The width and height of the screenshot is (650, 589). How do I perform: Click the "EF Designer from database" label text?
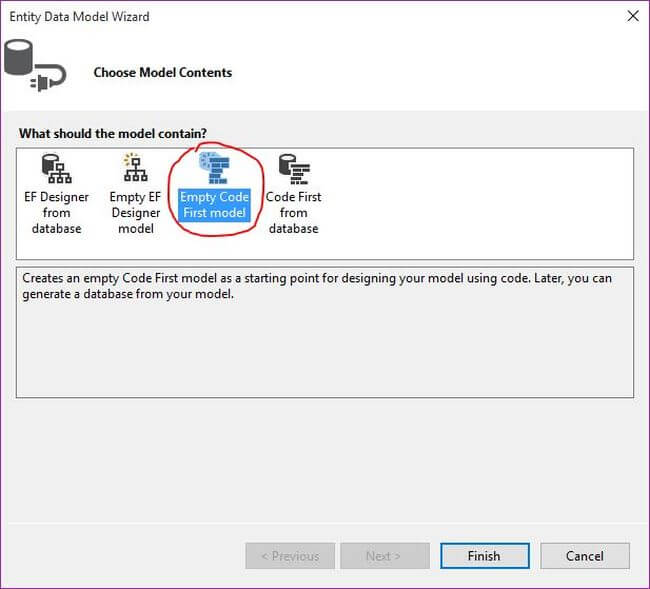(57, 212)
